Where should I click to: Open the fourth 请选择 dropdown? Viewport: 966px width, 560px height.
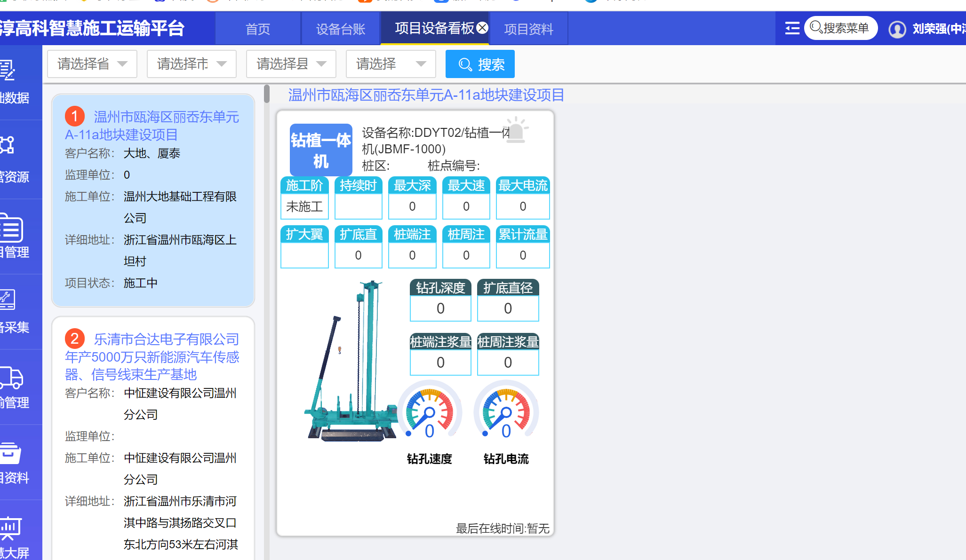tap(391, 64)
